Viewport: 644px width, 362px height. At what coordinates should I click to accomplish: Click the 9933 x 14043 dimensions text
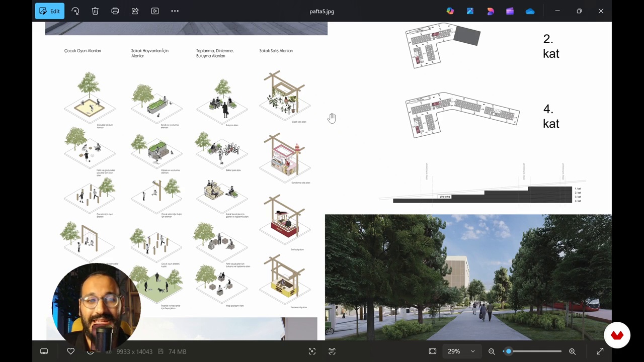click(134, 351)
